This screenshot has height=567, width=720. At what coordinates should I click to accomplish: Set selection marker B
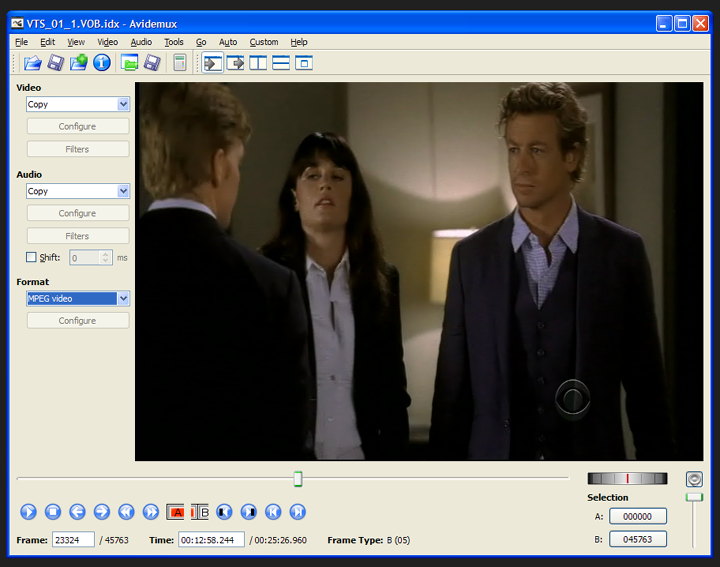(x=200, y=512)
